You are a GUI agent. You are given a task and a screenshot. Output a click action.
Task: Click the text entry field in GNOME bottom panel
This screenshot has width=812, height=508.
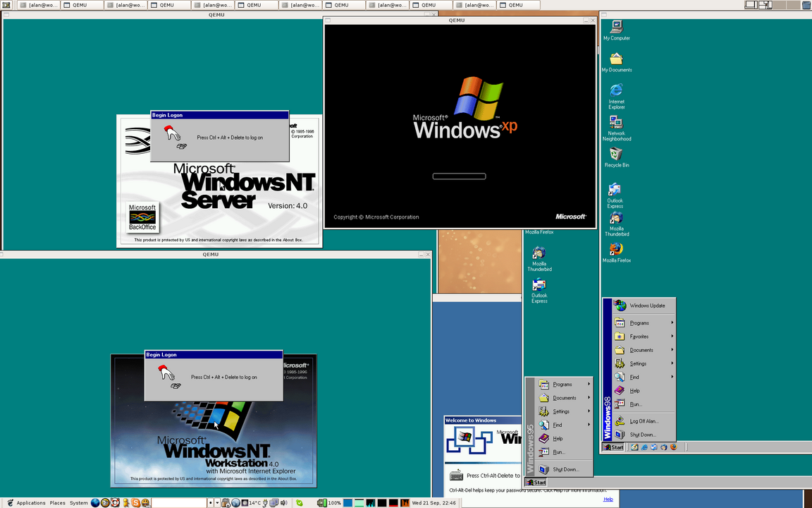pos(179,503)
